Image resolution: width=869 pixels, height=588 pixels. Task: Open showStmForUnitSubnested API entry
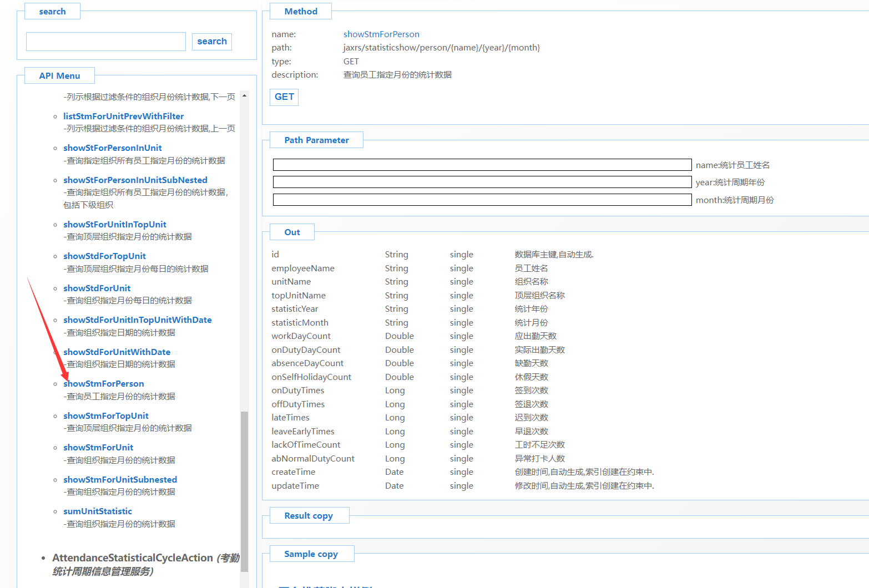coord(120,480)
